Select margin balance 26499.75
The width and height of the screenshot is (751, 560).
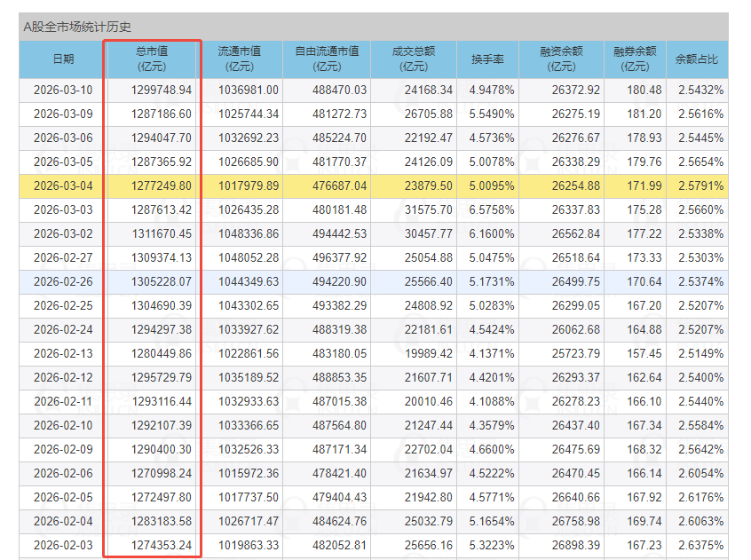tap(576, 281)
